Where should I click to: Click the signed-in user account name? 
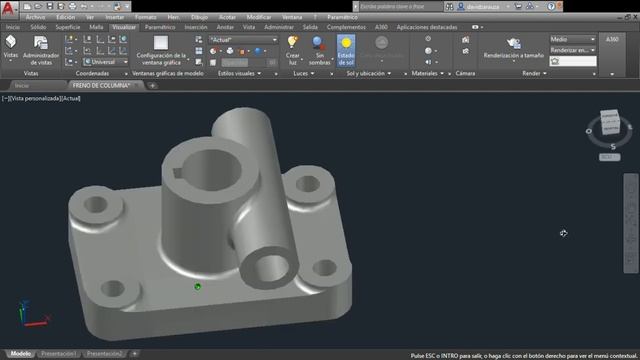tap(483, 7)
